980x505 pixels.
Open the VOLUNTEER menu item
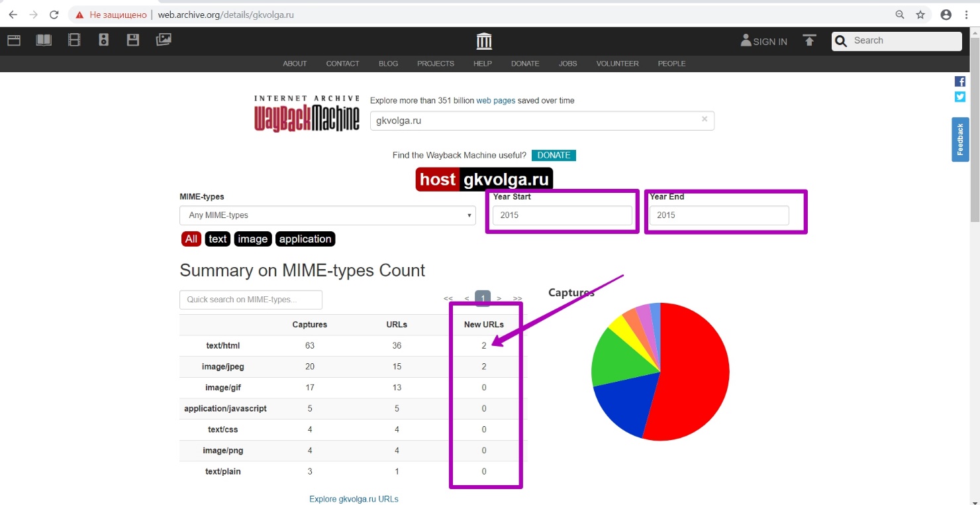[x=617, y=64]
